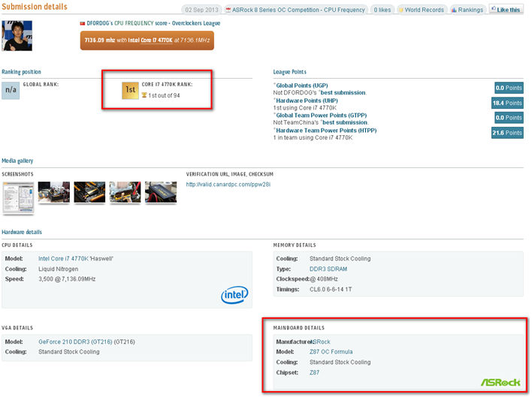Click the Like this button
The image size is (532, 397).
click(506, 10)
